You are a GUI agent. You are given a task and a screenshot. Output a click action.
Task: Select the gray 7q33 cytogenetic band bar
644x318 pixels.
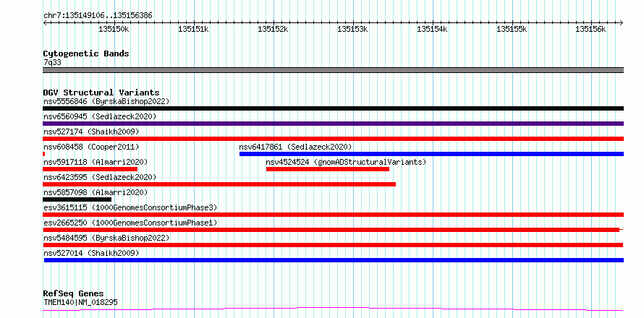point(333,70)
